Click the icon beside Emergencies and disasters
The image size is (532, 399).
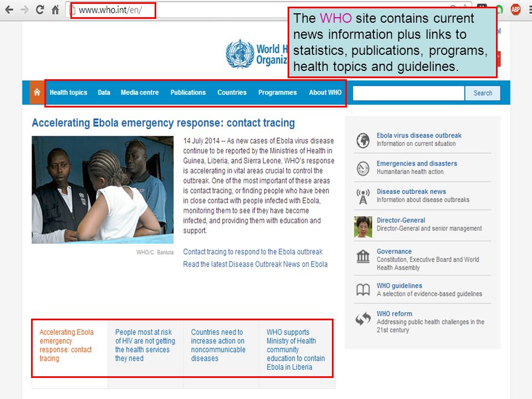tap(363, 168)
